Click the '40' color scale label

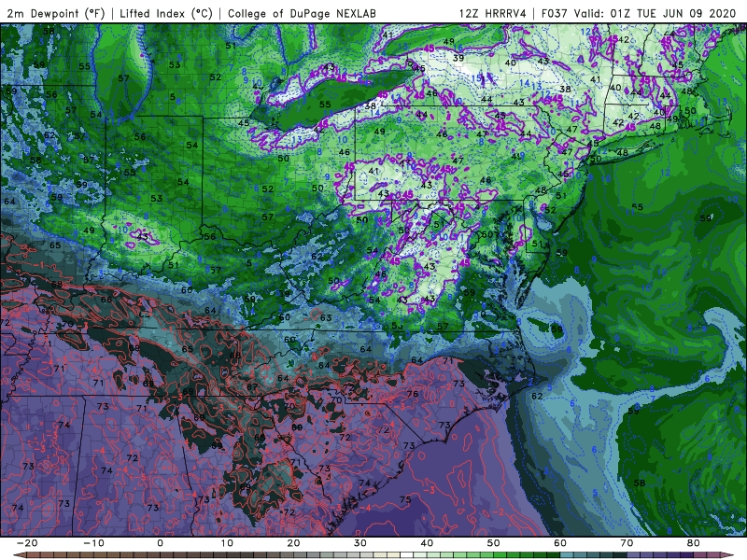[427, 543]
